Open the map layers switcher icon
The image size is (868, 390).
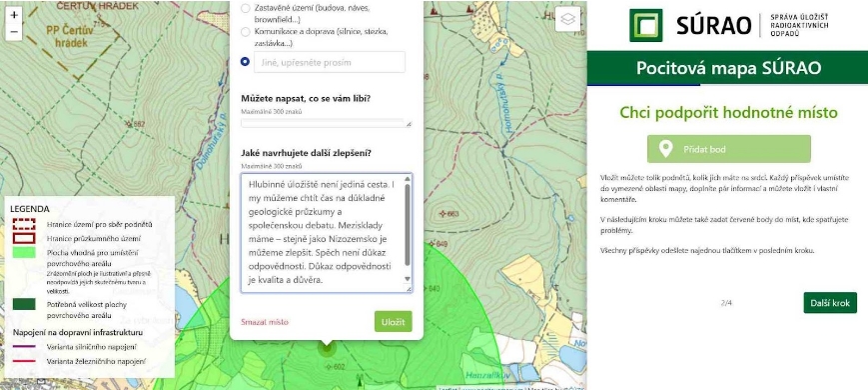[567, 19]
